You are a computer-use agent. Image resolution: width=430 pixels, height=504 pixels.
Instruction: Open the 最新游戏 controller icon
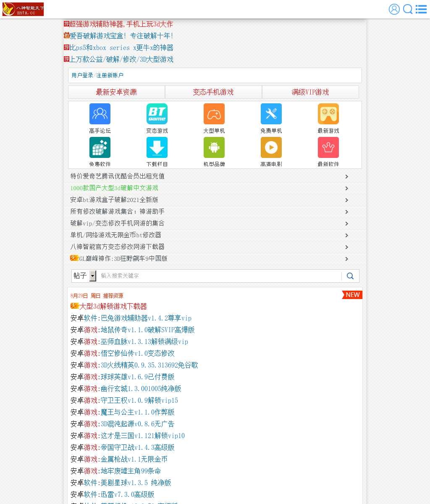(x=328, y=114)
